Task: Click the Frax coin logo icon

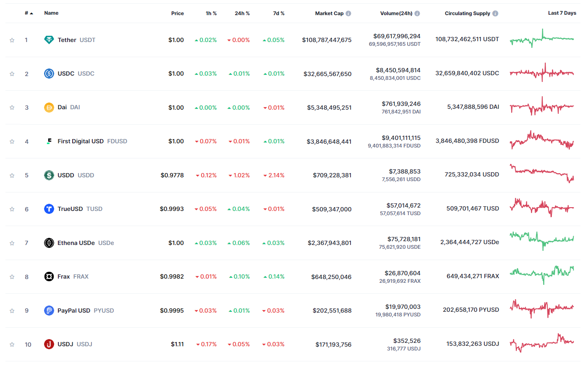Action: pyautogui.click(x=49, y=276)
